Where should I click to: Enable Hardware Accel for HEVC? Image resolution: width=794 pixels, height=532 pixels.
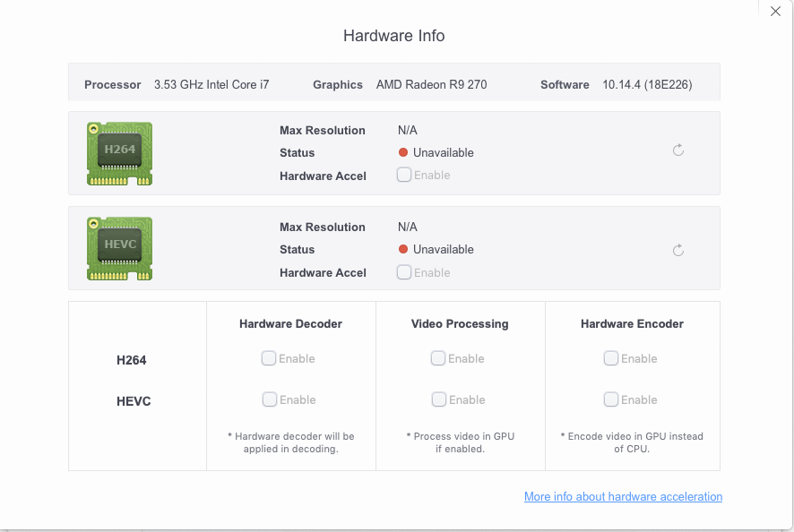coord(404,272)
